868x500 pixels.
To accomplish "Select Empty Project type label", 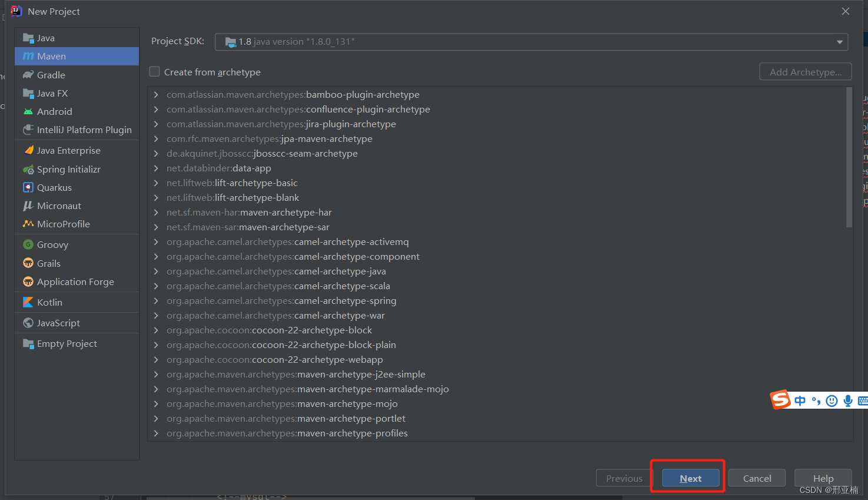I will point(67,344).
